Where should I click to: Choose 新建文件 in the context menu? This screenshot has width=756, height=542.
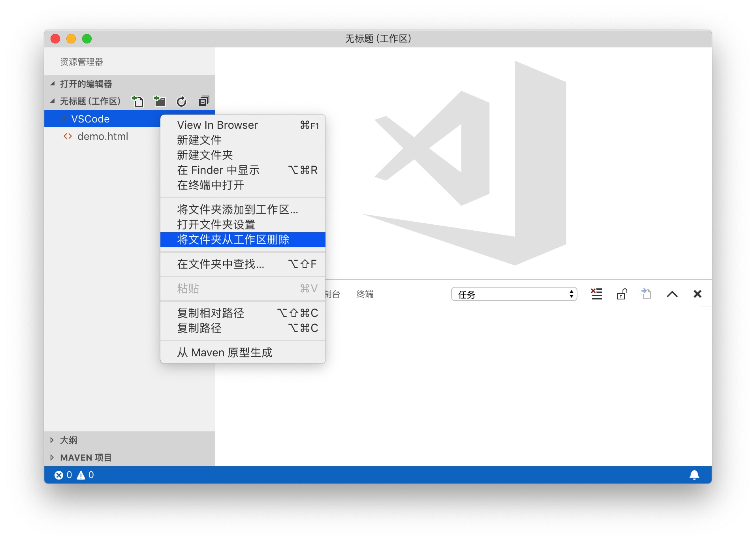[x=243, y=140]
